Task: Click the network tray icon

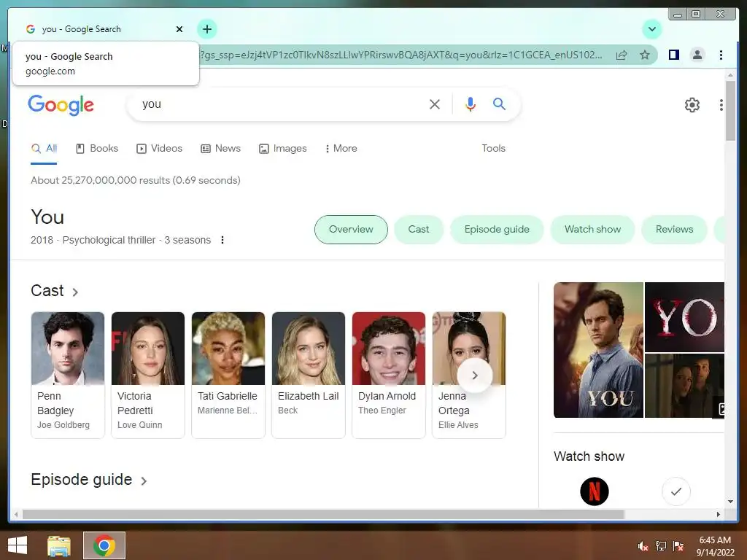Action: pyautogui.click(x=661, y=546)
